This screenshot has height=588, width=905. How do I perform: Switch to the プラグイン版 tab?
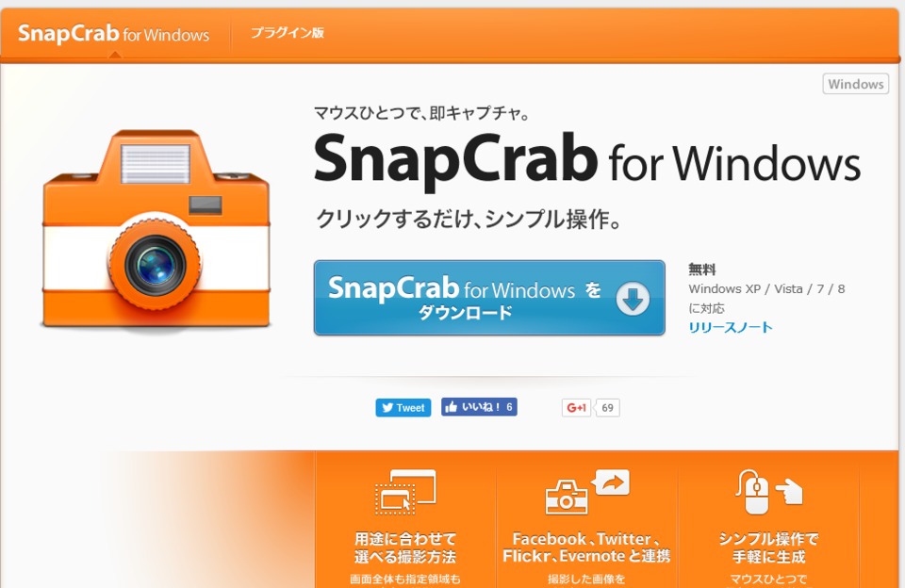tap(288, 33)
